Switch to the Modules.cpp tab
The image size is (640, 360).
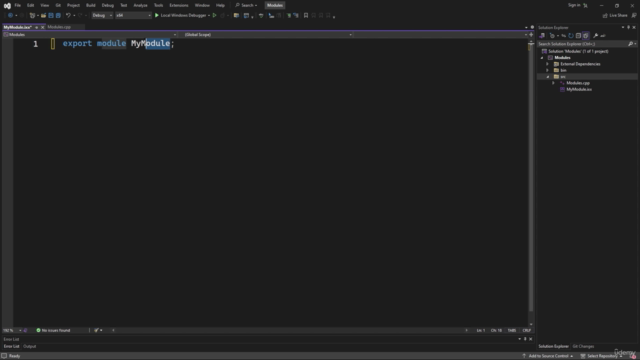pos(59,27)
